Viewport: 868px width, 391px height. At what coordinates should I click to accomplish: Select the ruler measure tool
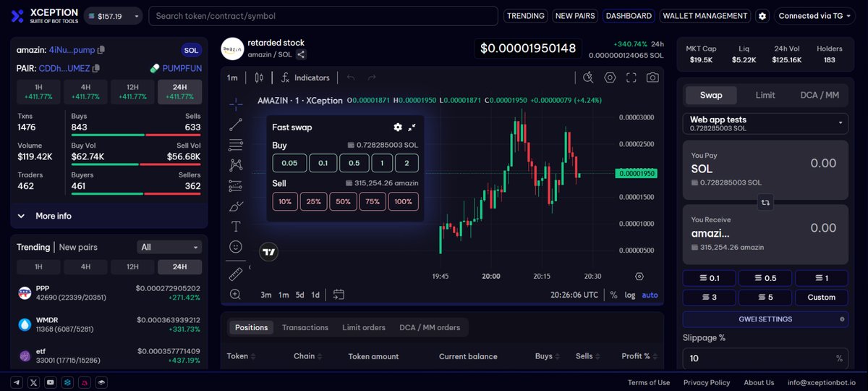[x=236, y=274]
